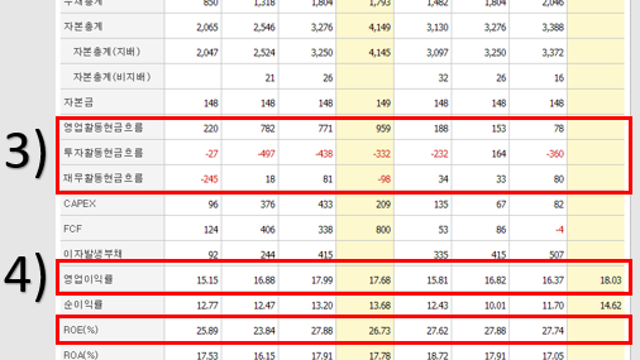Select the -497 investing cash flow cell

pos(266,154)
